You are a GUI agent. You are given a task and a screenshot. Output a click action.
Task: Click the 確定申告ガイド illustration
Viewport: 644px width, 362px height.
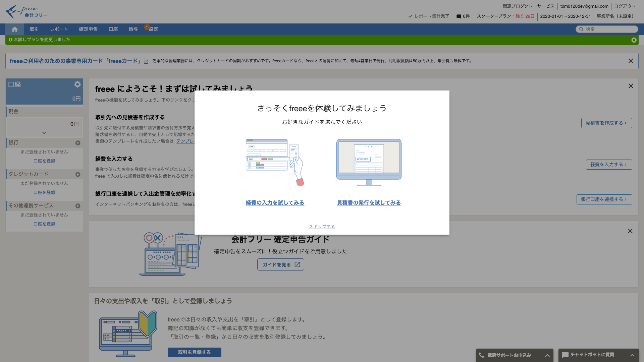coord(170,254)
